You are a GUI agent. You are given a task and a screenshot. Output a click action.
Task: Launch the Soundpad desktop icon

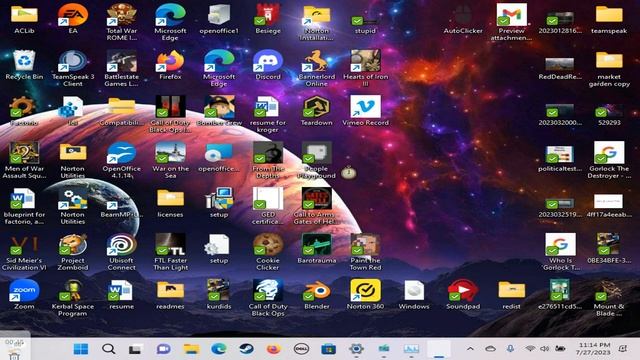coord(463,291)
